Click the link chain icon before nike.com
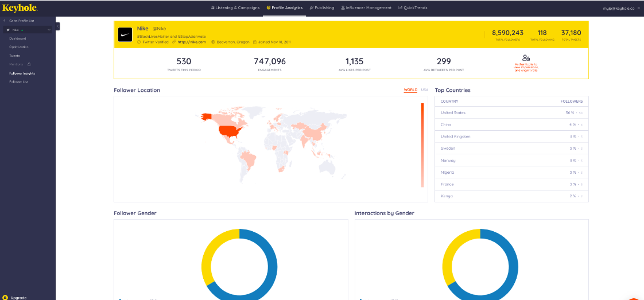 pos(174,42)
